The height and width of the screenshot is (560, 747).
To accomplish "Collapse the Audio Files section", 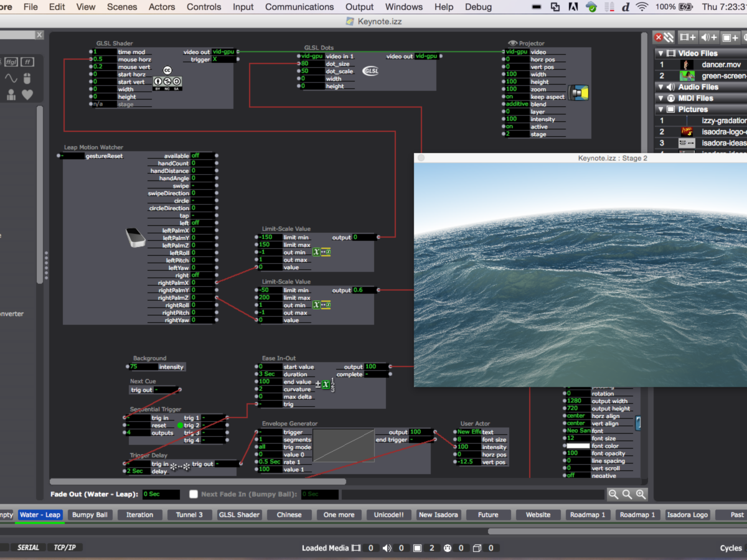I will pos(659,87).
